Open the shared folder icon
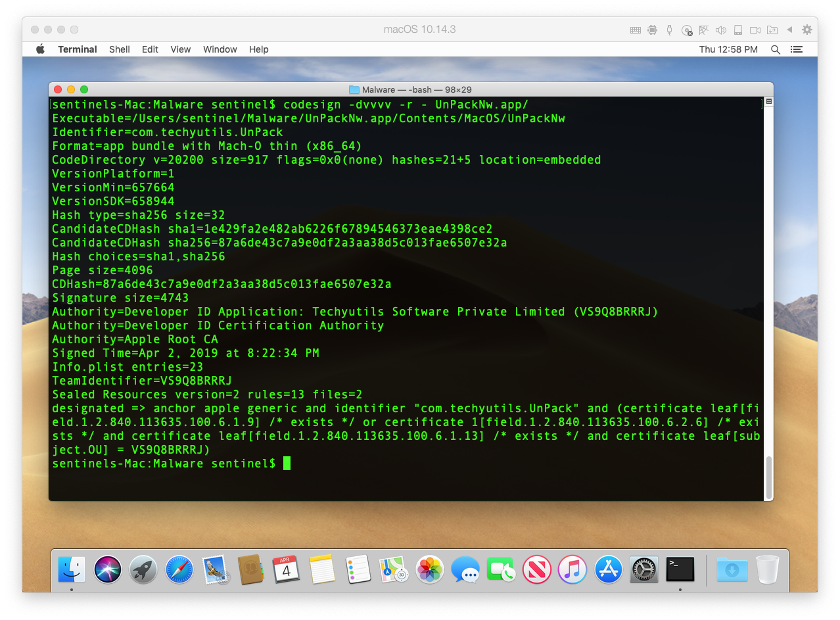840x620 pixels. pyautogui.click(x=772, y=30)
